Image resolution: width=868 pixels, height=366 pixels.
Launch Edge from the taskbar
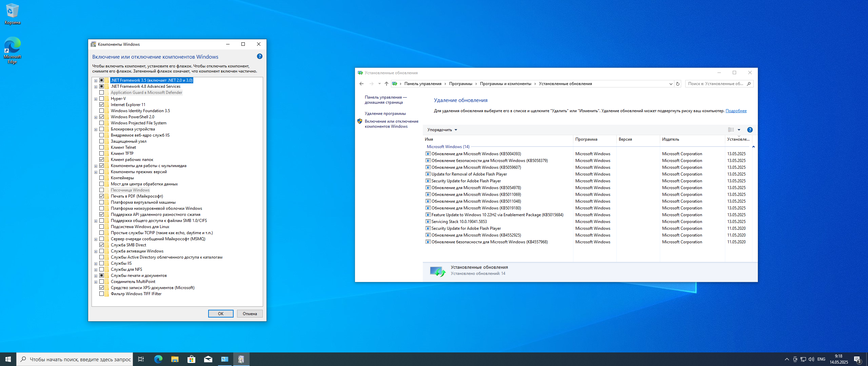click(x=158, y=359)
